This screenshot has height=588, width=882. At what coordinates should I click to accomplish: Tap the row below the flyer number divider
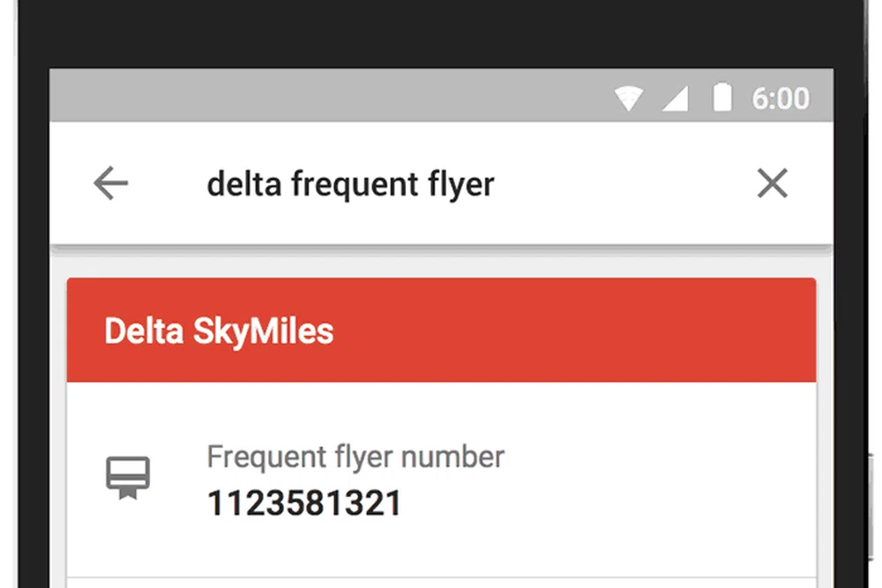[x=441, y=583]
